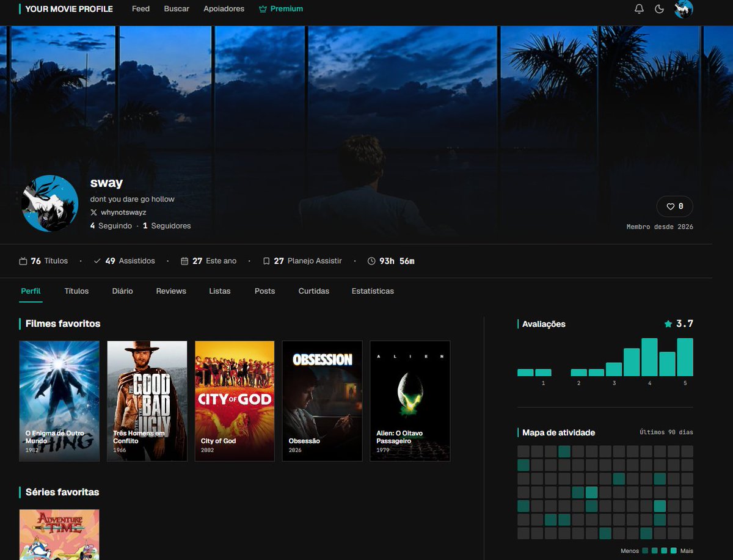Open the Obsessão movie poster
733x560 pixels.
(x=323, y=401)
